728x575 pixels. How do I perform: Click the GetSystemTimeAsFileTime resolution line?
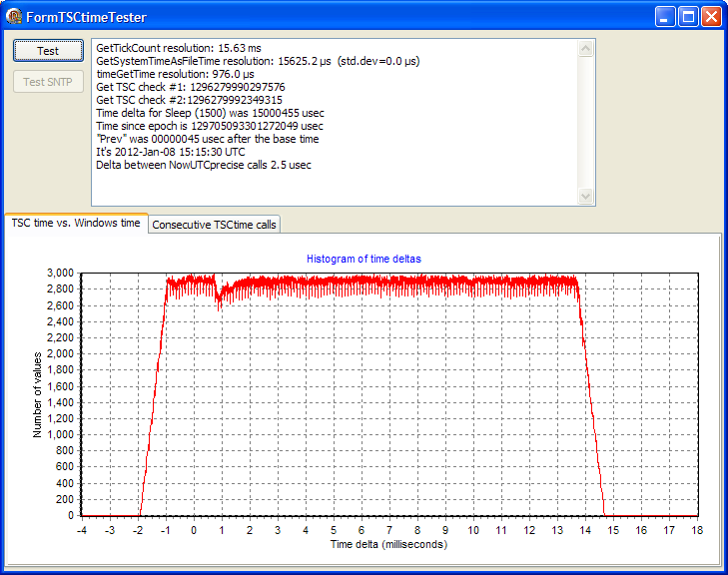pyautogui.click(x=258, y=61)
